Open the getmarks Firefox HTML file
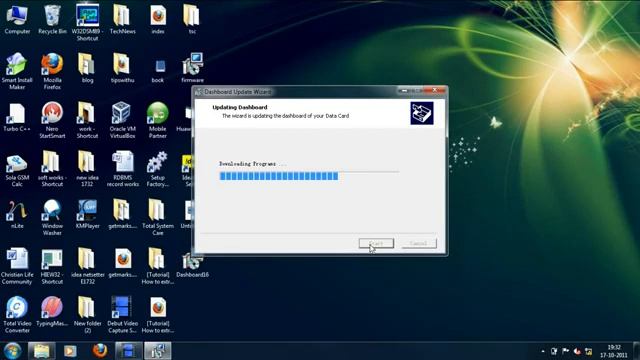 click(x=122, y=263)
